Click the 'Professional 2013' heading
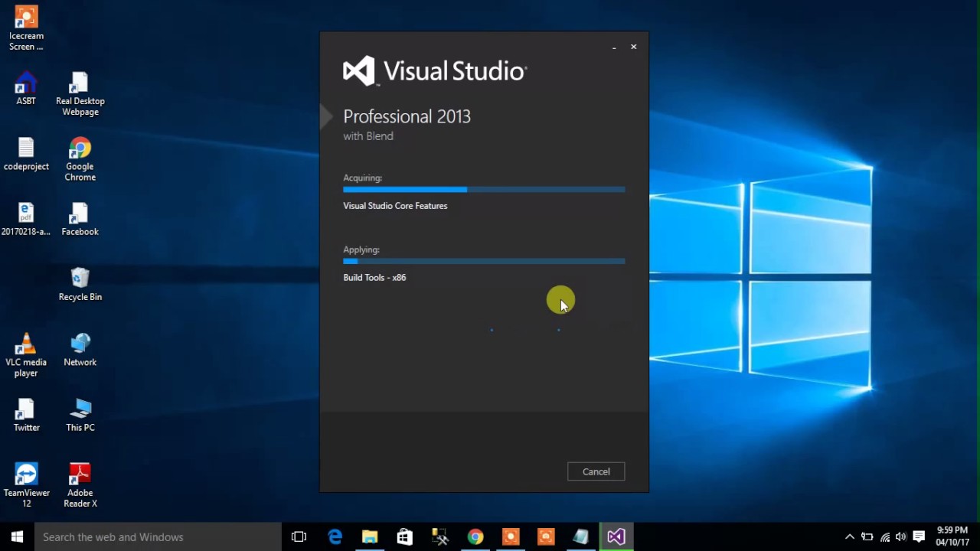Image resolution: width=980 pixels, height=551 pixels. [407, 116]
